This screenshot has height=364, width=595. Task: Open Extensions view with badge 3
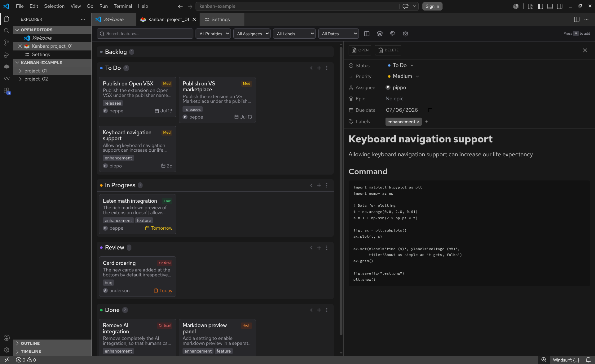[7, 91]
